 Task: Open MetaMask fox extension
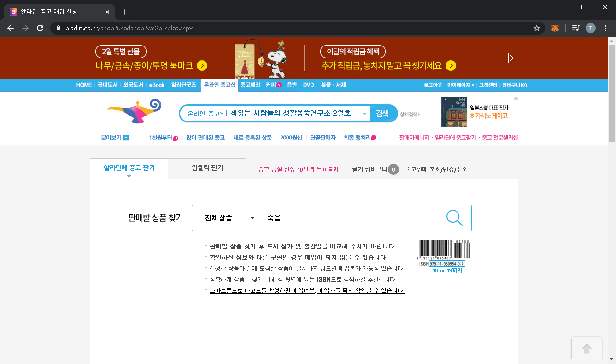pyautogui.click(x=555, y=28)
